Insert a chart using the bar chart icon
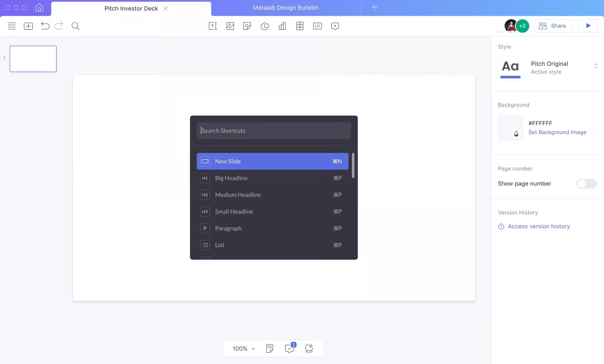Viewport: 604px width, 364px height. (x=282, y=26)
